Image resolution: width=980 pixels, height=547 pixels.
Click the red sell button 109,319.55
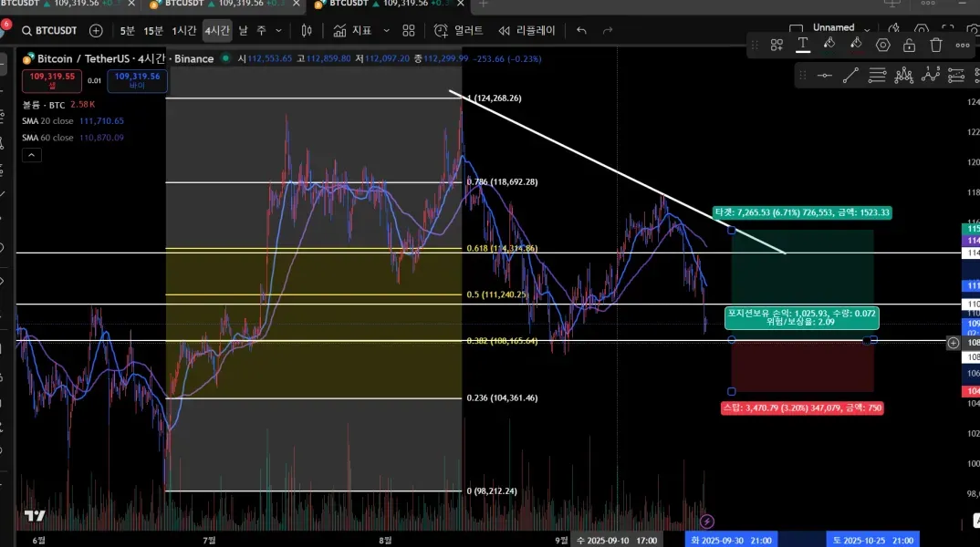point(52,80)
